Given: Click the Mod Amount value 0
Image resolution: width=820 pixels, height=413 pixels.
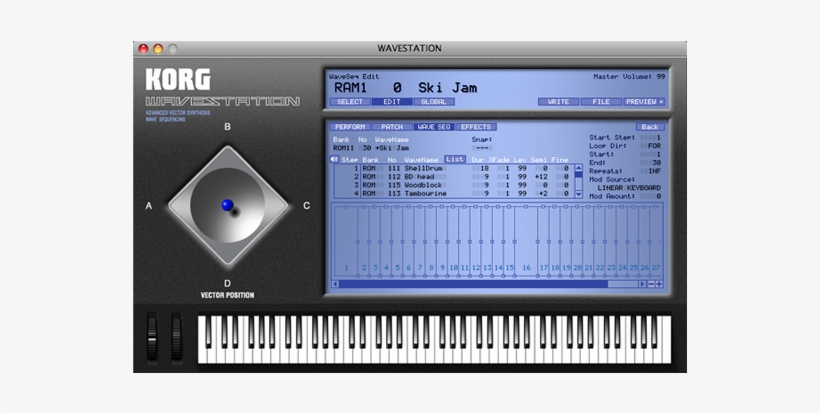Looking at the screenshot, I should 658,196.
